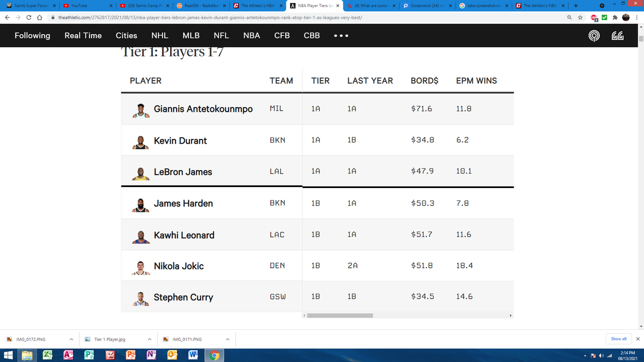Open File Explorer from the taskbar
This screenshot has height=362, width=644.
pos(27,355)
